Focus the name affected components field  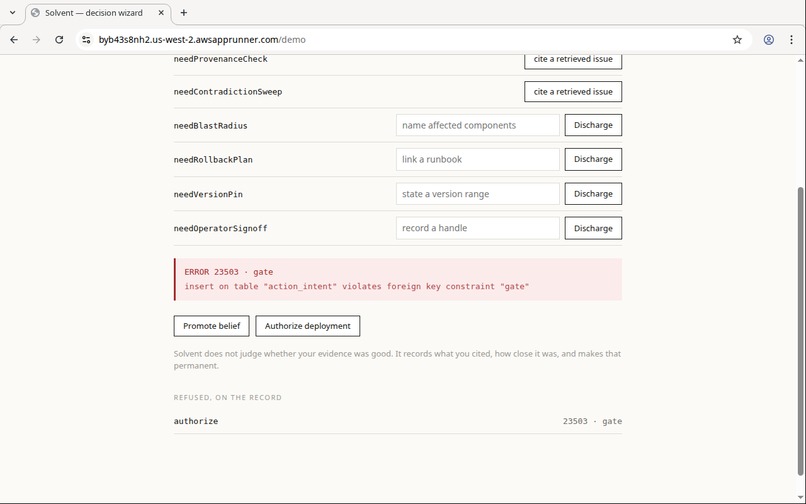coord(478,125)
